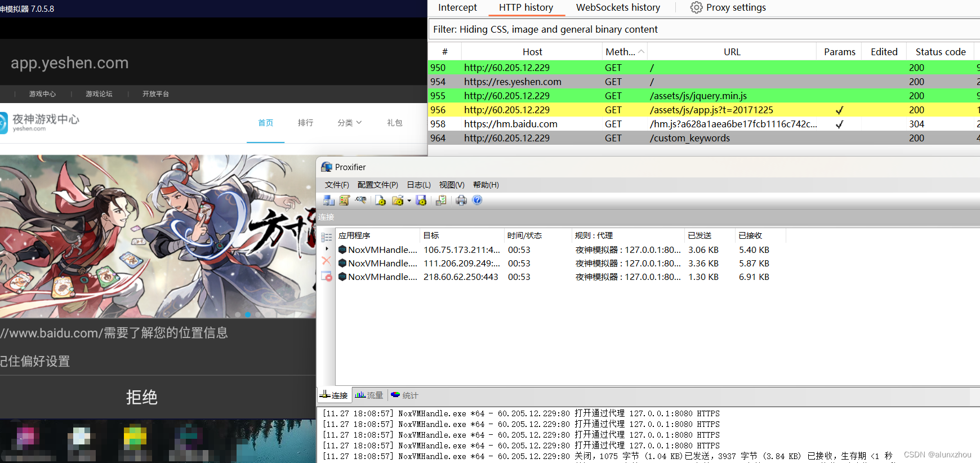Sort by Host column header

click(532, 52)
